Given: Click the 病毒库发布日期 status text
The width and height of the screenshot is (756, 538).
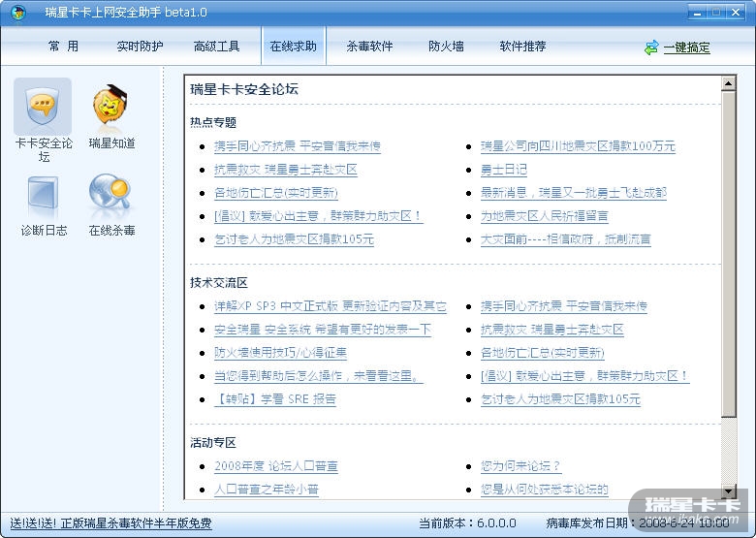Looking at the screenshot, I should pos(638,523).
